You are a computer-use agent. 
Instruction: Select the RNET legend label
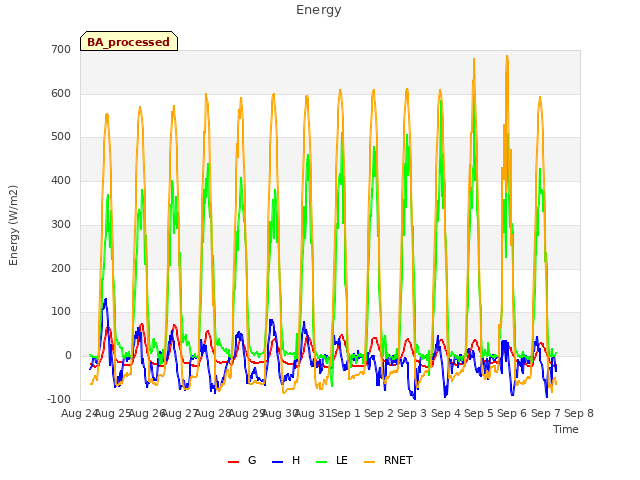point(398,460)
